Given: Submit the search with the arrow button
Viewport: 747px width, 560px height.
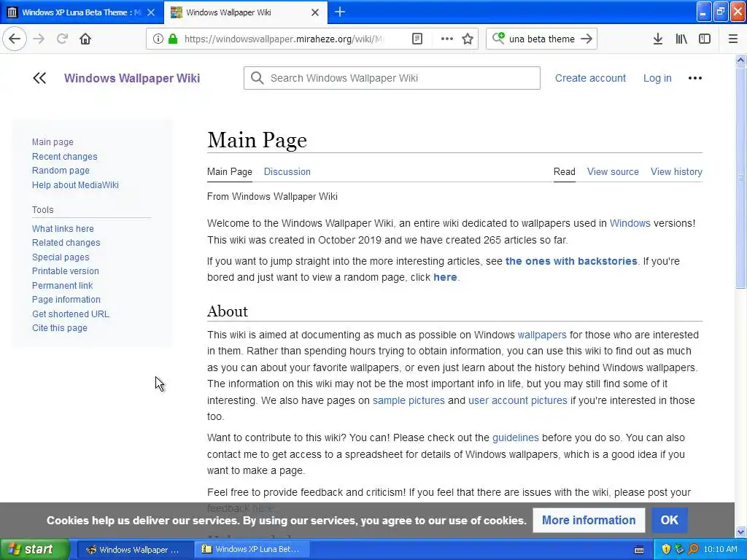Looking at the screenshot, I should 587,39.
